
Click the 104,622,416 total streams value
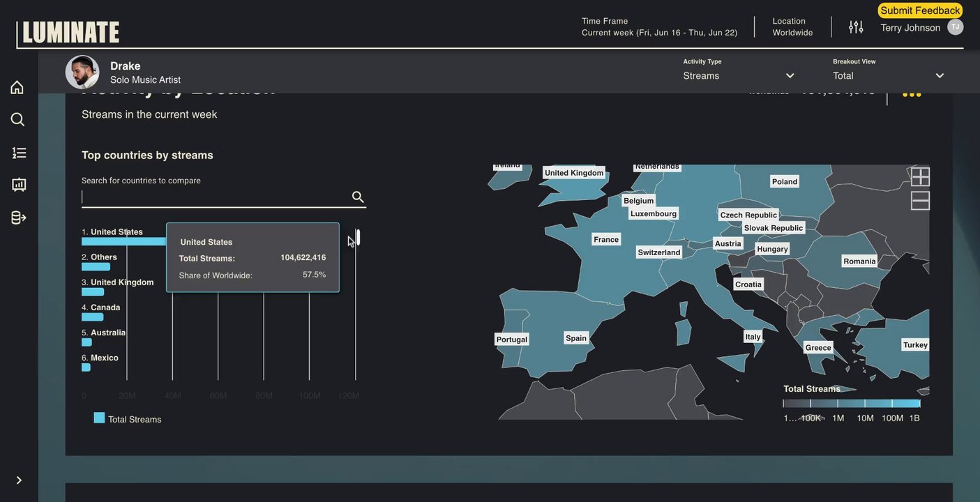pyautogui.click(x=303, y=258)
